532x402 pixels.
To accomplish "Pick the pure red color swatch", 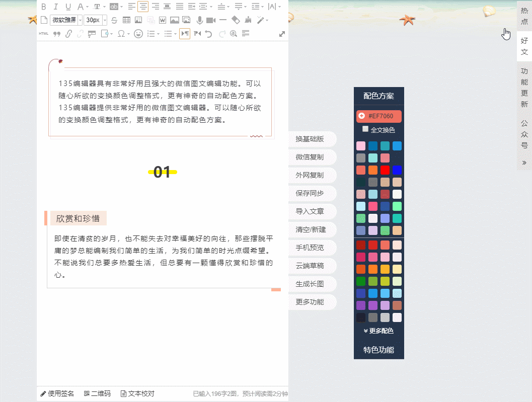I will (385, 170).
